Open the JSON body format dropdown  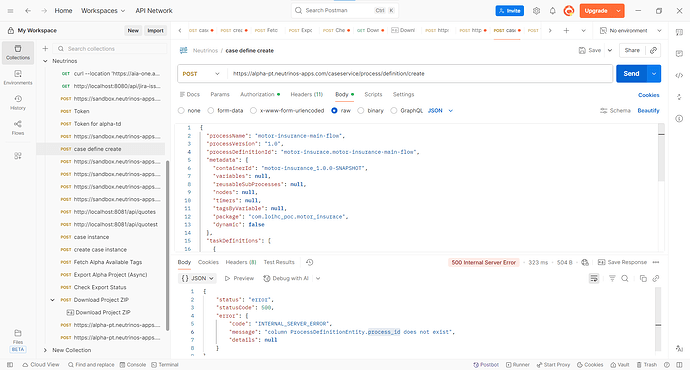coord(440,111)
